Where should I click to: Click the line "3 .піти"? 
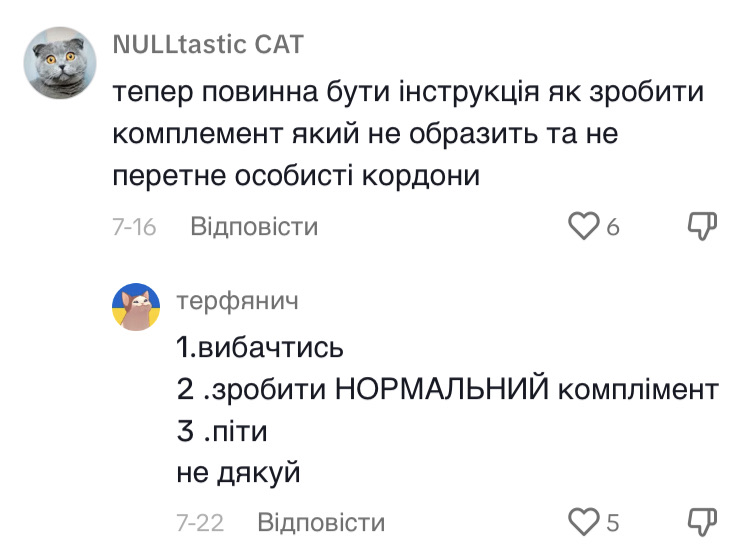(x=223, y=432)
